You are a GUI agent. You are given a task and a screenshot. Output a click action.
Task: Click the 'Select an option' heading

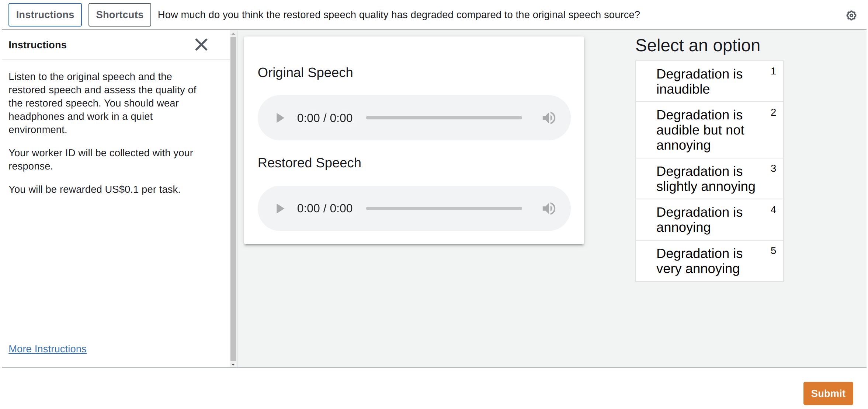click(x=698, y=46)
